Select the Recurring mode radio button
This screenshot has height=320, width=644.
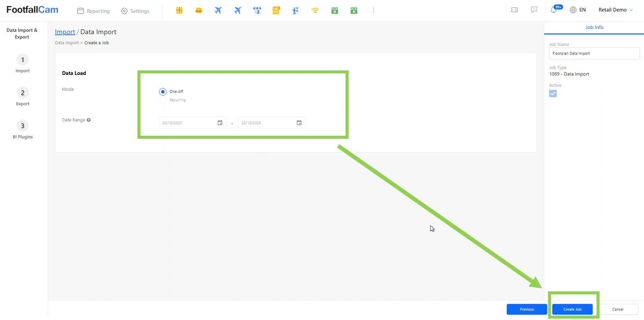(x=163, y=100)
